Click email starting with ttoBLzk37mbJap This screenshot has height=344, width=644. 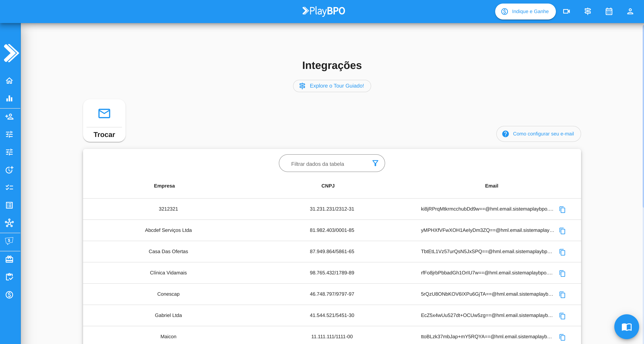[487, 336]
